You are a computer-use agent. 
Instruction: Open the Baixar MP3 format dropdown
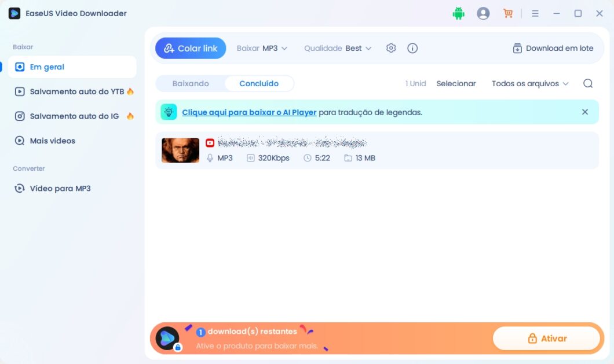pos(262,48)
